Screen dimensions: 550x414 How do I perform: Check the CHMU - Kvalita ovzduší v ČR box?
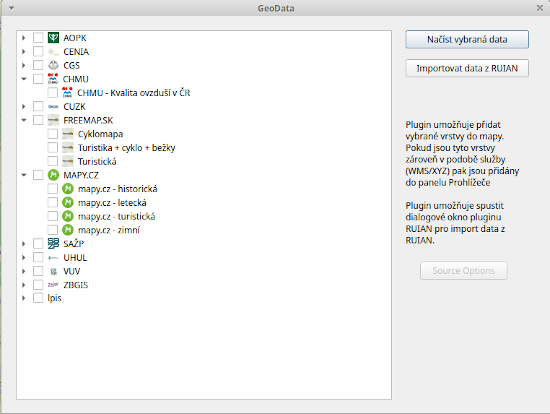pyautogui.click(x=53, y=93)
